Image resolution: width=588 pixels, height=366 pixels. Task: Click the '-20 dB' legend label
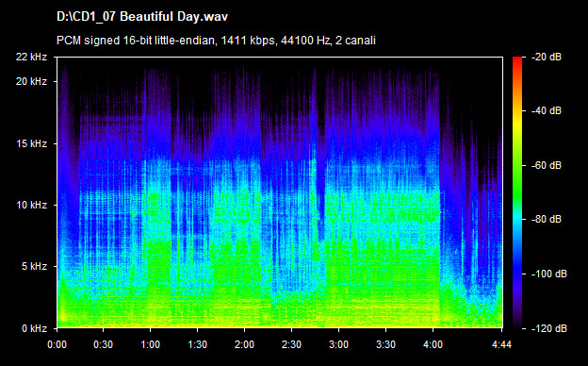[x=547, y=57]
